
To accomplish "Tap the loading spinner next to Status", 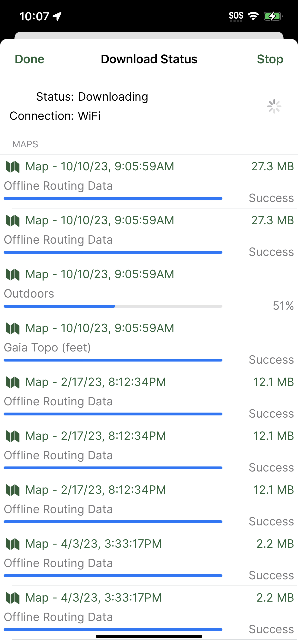I will tap(274, 107).
